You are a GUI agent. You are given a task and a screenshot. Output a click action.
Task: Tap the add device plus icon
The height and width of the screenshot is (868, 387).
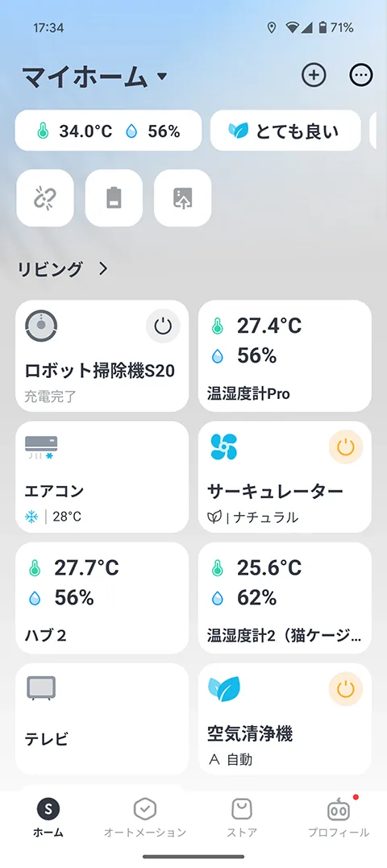[314, 75]
